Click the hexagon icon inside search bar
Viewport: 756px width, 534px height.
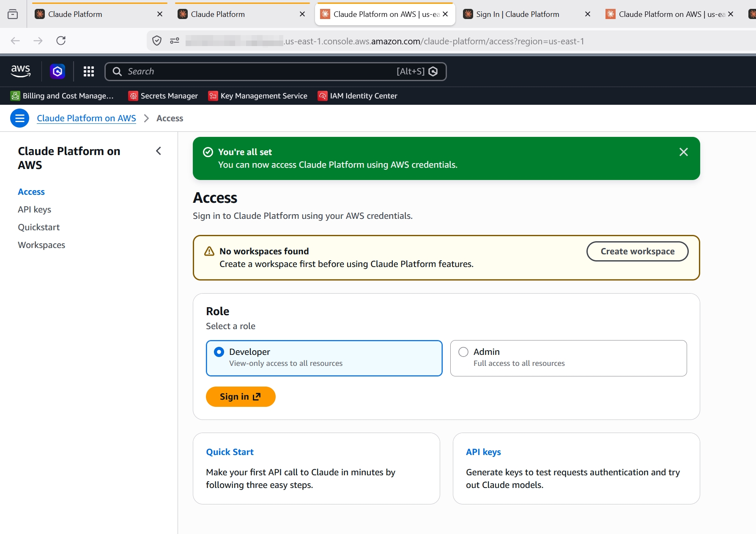pos(433,71)
